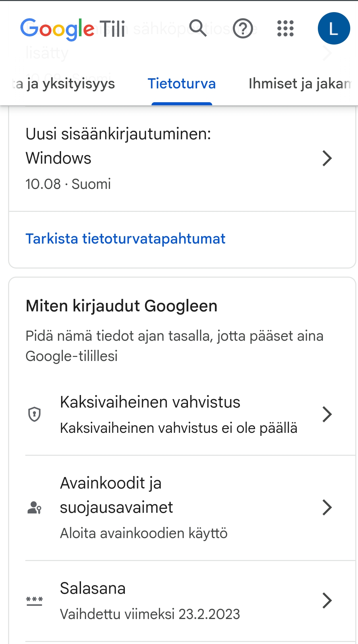Click the passkeys person-key icon
Image resolution: width=358 pixels, height=644 pixels.
[x=34, y=507]
